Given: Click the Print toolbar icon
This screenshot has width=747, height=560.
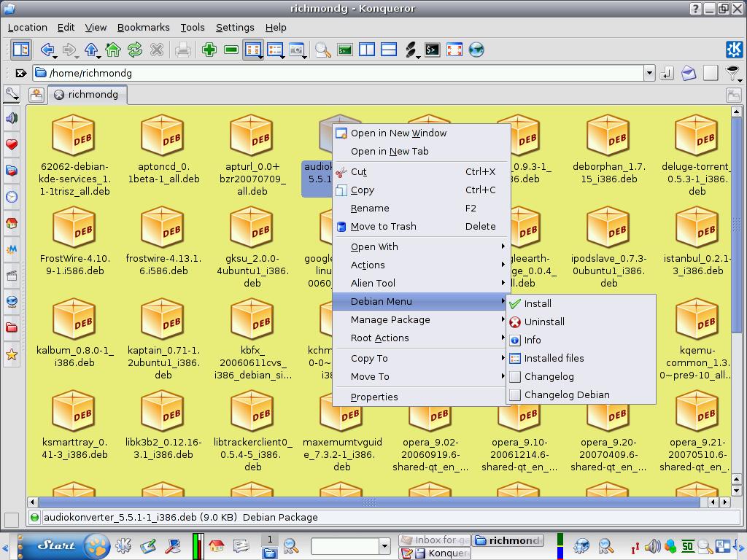Looking at the screenshot, I should pyautogui.click(x=183, y=50).
